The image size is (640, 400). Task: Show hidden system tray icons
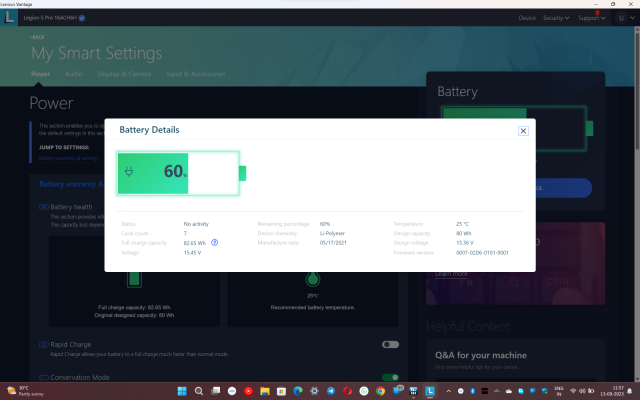[449, 391]
